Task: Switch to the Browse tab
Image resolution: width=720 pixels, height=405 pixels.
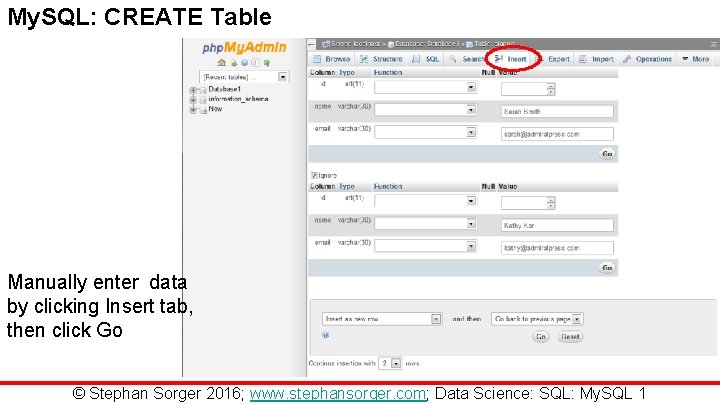Action: (x=331, y=59)
